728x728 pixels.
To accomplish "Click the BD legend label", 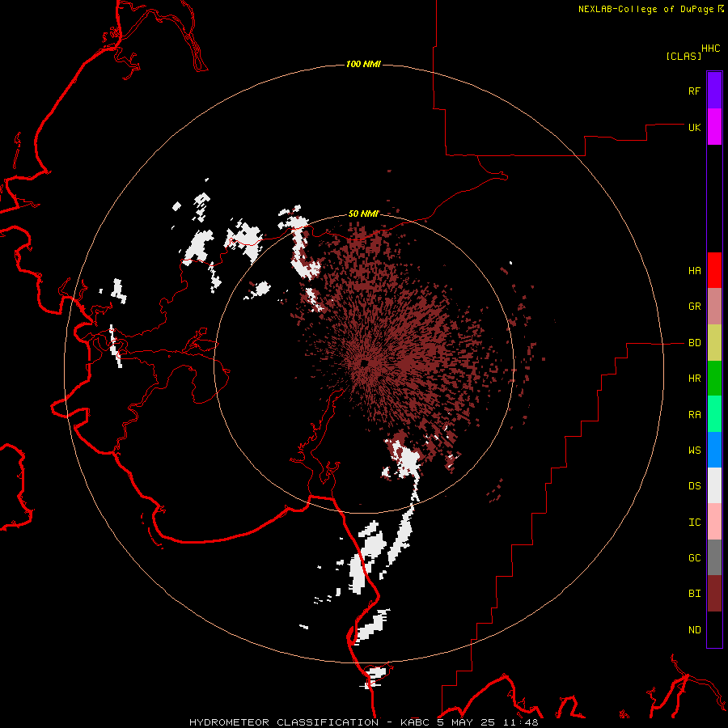I will [694, 343].
